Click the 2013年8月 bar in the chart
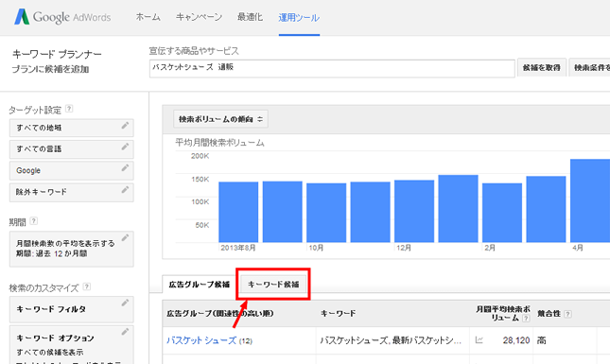 coord(238,212)
